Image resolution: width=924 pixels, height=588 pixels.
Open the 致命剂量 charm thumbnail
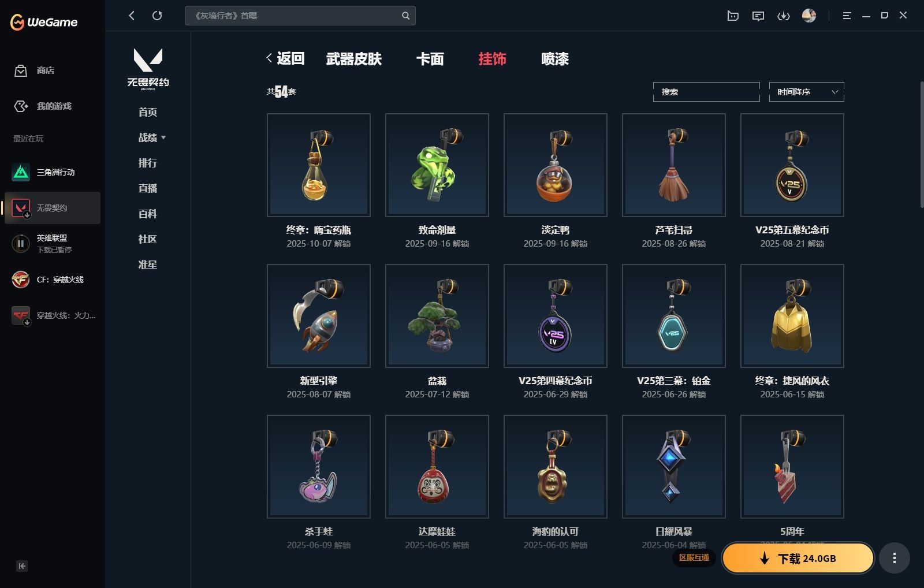(437, 165)
